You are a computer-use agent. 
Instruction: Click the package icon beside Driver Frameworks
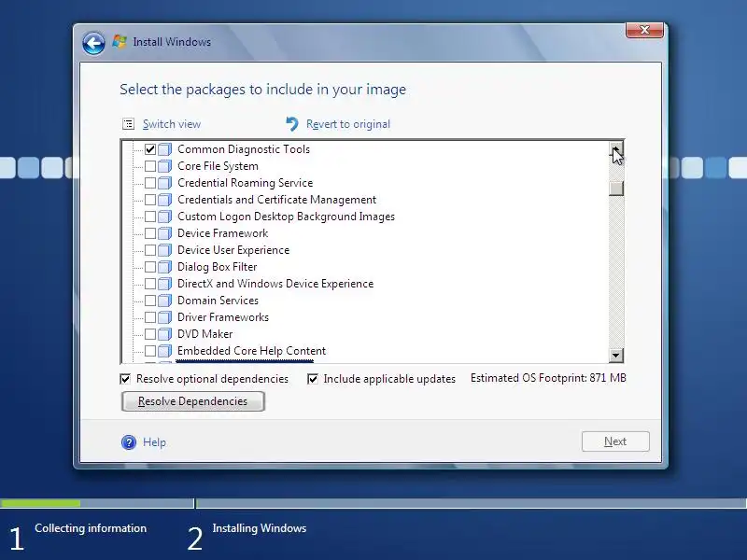[165, 317]
